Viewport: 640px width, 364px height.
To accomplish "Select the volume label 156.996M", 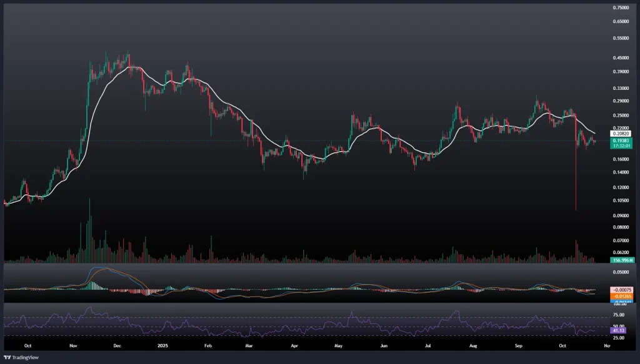I will point(621,260).
